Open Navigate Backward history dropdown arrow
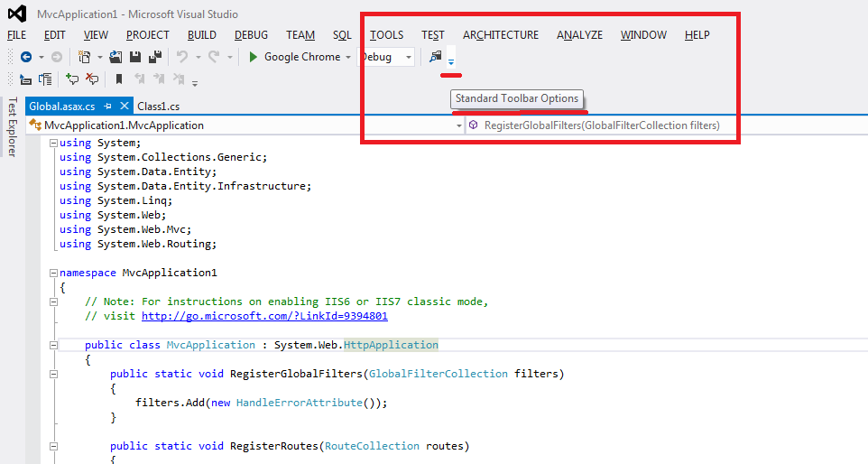Viewport: 868px width, 464px height. click(x=41, y=58)
